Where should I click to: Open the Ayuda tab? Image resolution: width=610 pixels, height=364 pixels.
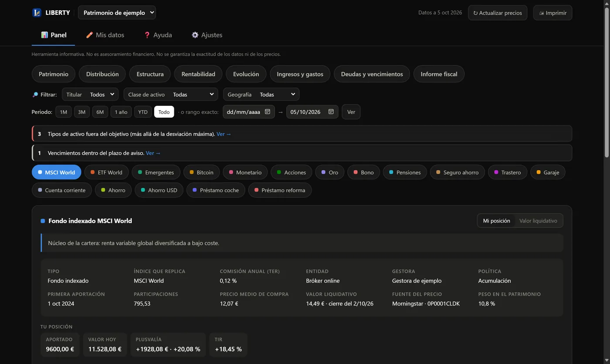[x=158, y=35]
